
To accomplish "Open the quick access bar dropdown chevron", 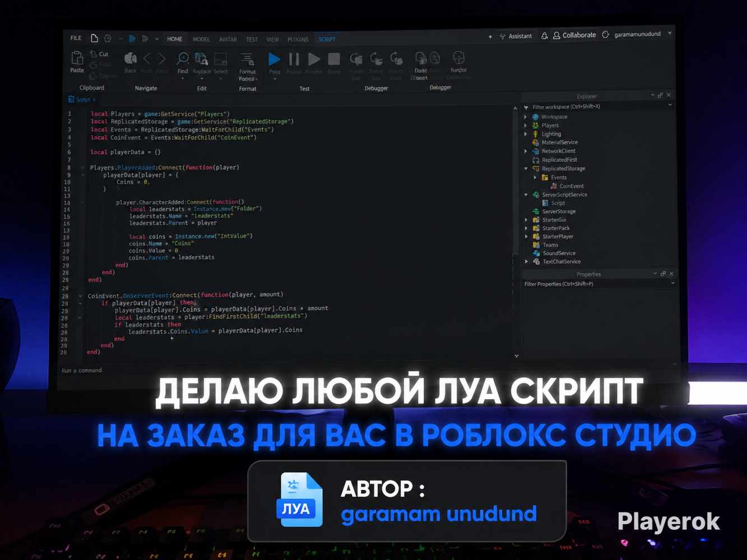I will pyautogui.click(x=156, y=39).
